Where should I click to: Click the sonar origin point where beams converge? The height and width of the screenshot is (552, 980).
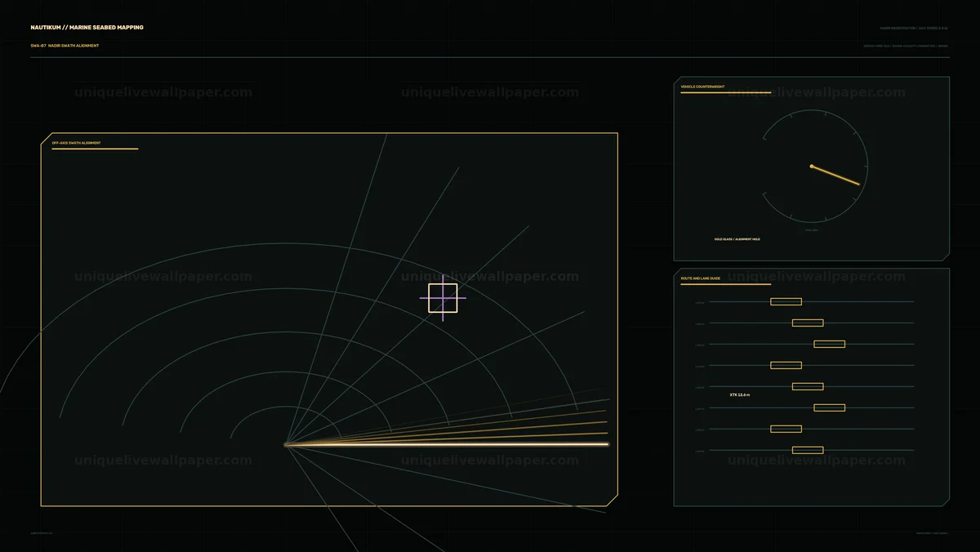coord(286,444)
